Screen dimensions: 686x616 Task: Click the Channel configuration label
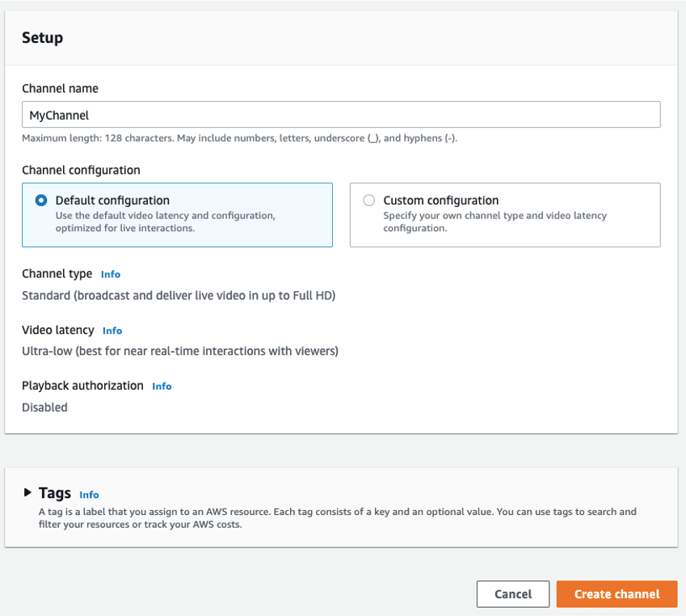pos(81,171)
